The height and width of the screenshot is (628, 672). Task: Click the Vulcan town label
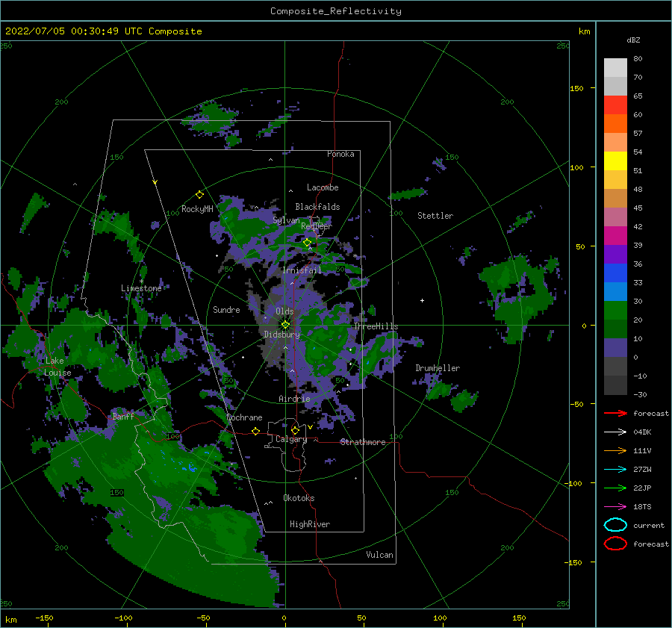click(380, 555)
